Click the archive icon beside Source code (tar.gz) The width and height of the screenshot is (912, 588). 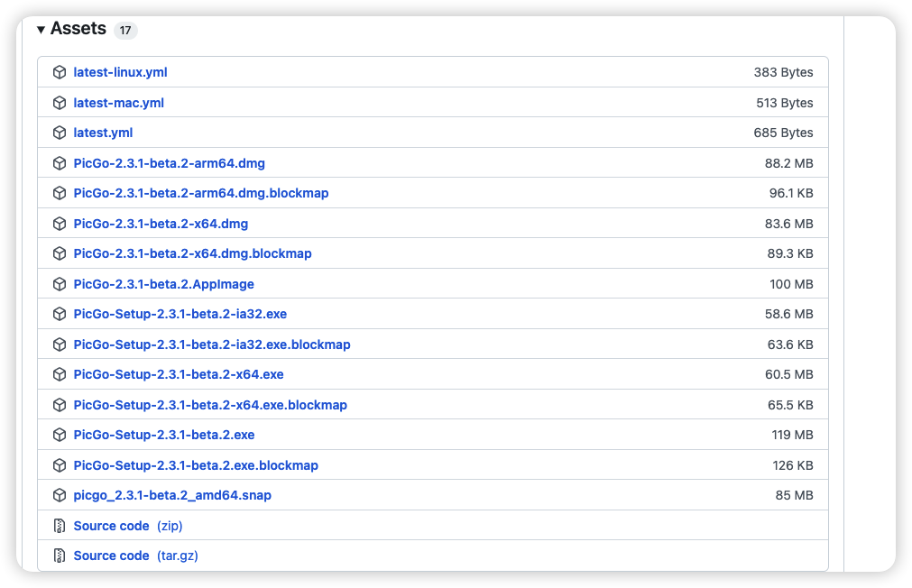pyautogui.click(x=60, y=556)
